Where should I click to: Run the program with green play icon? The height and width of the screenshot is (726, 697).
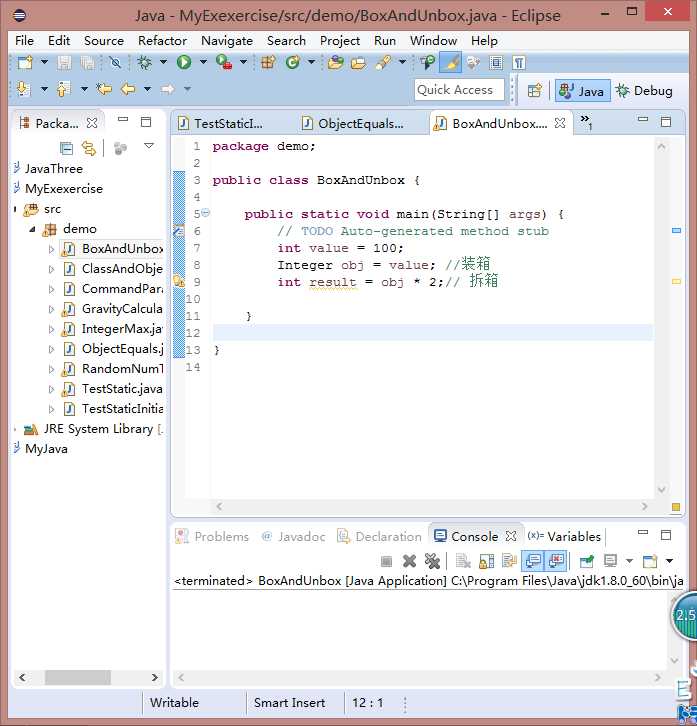point(184,62)
